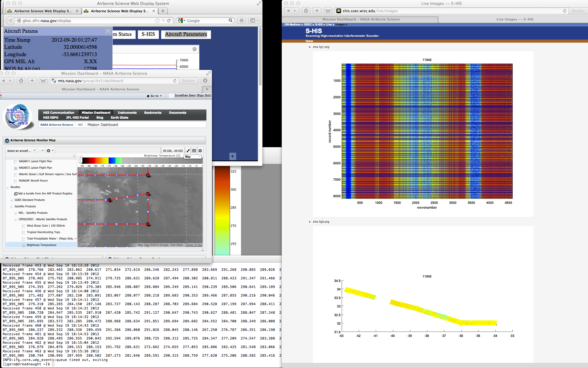The height and width of the screenshot is (368, 588).
Task: Expand GOES Standard Products tree node
Action: click(x=12, y=200)
